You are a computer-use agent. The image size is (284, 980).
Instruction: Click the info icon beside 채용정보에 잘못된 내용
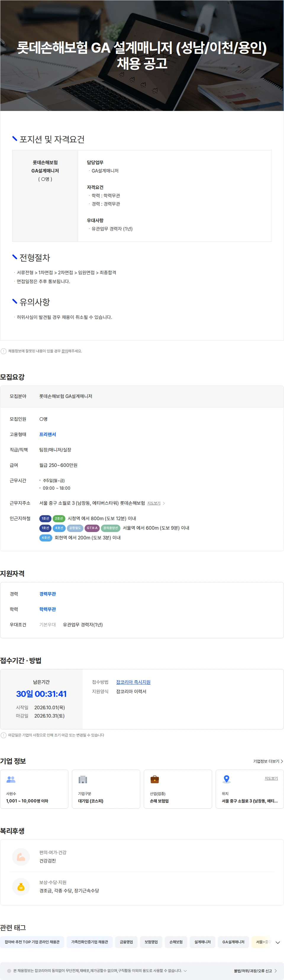[x=4, y=351]
